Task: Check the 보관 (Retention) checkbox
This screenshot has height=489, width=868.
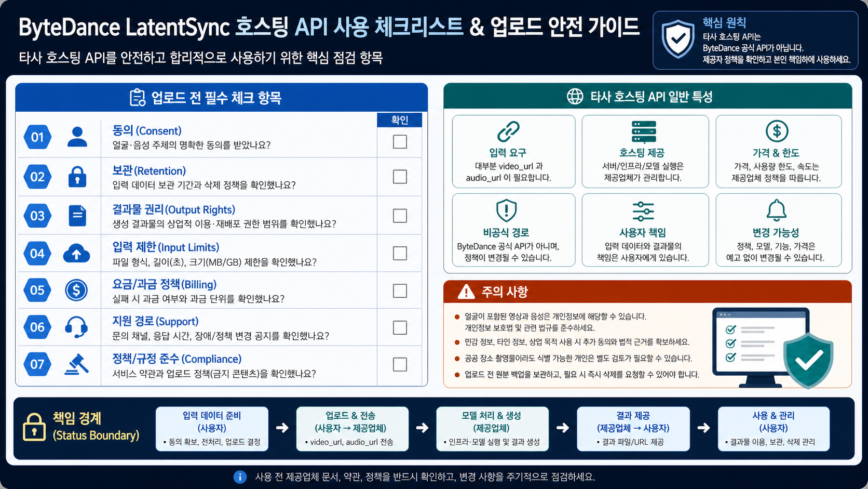Action: tap(400, 177)
